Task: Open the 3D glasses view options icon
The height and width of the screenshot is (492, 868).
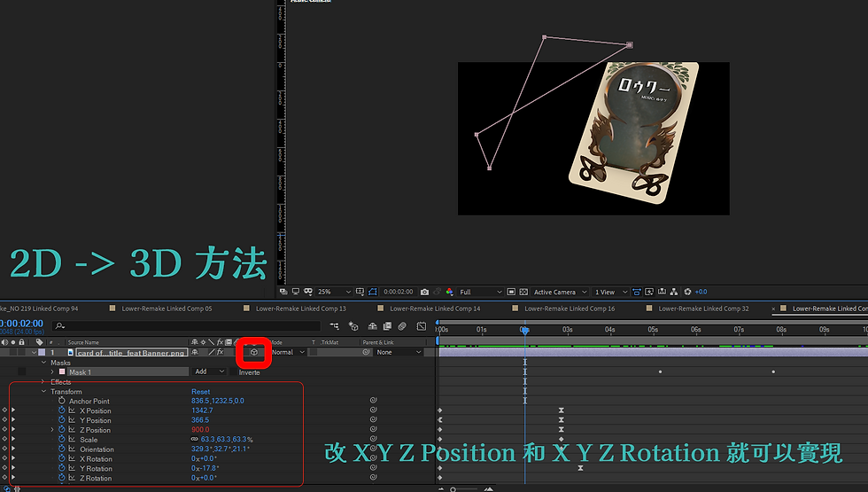Action: pyautogui.click(x=308, y=292)
